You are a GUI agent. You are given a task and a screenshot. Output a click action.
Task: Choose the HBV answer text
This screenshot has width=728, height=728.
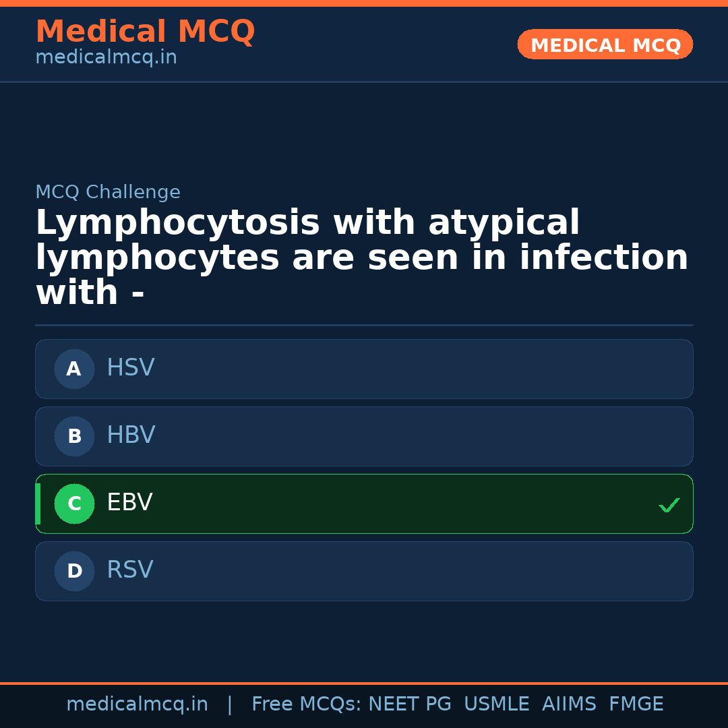click(131, 435)
